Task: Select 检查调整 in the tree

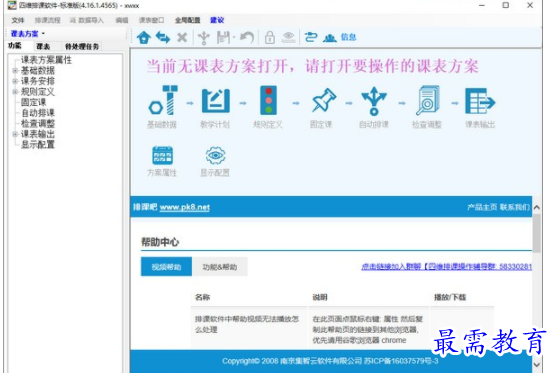Action: [x=38, y=124]
